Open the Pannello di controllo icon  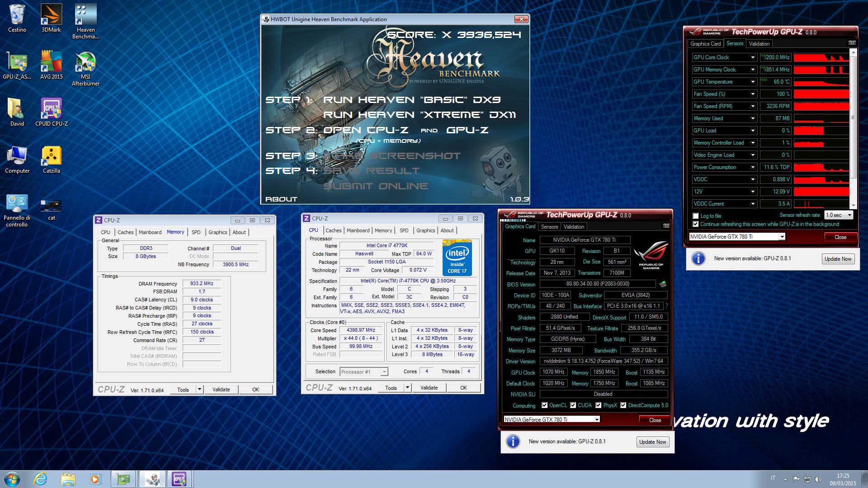coord(17,210)
